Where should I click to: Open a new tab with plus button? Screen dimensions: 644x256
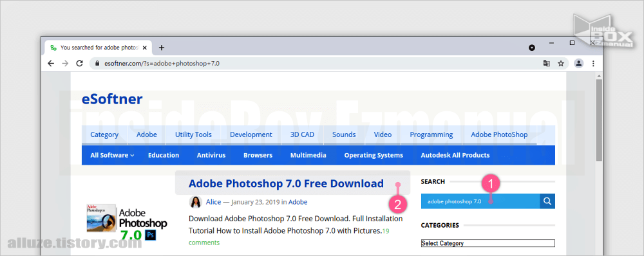tap(162, 48)
